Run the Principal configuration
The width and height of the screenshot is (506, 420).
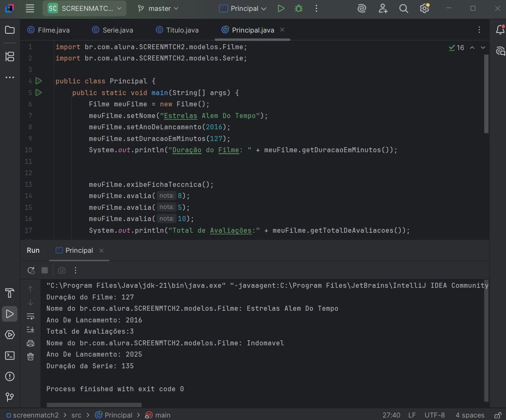tap(281, 8)
